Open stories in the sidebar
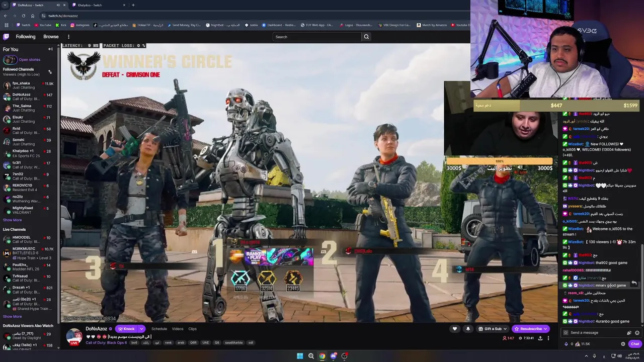 22,60
